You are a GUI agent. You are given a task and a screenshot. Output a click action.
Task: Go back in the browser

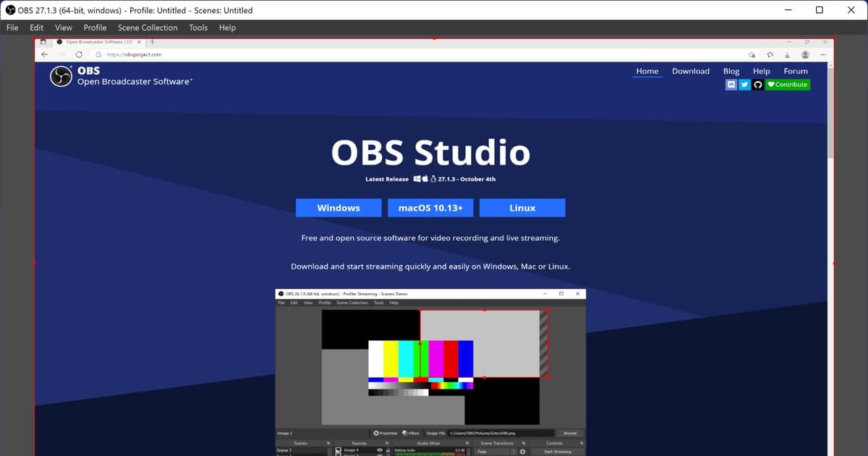click(45, 54)
